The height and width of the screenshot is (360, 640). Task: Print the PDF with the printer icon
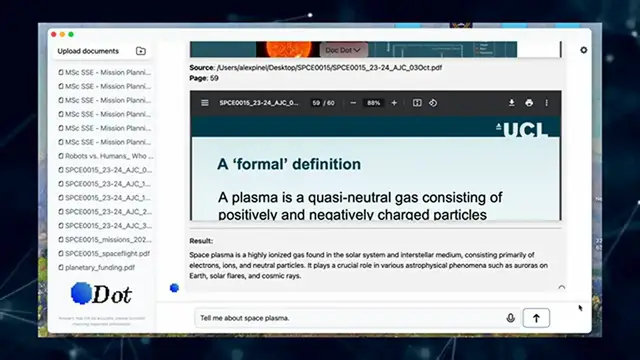click(x=529, y=103)
